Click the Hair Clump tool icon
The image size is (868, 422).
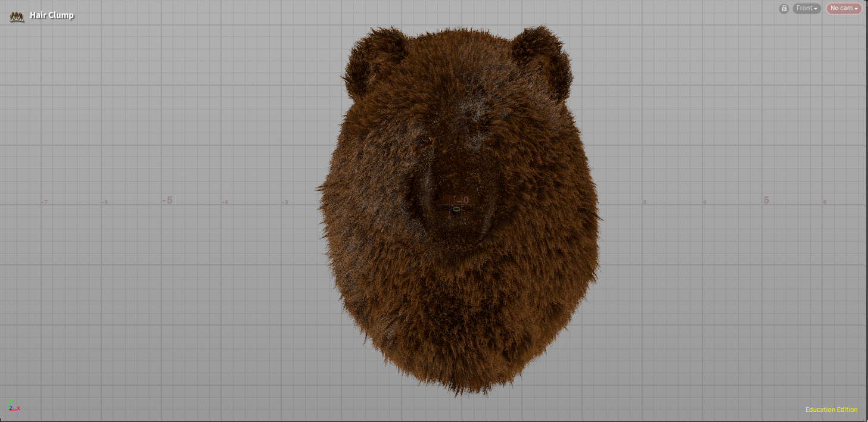(x=17, y=16)
